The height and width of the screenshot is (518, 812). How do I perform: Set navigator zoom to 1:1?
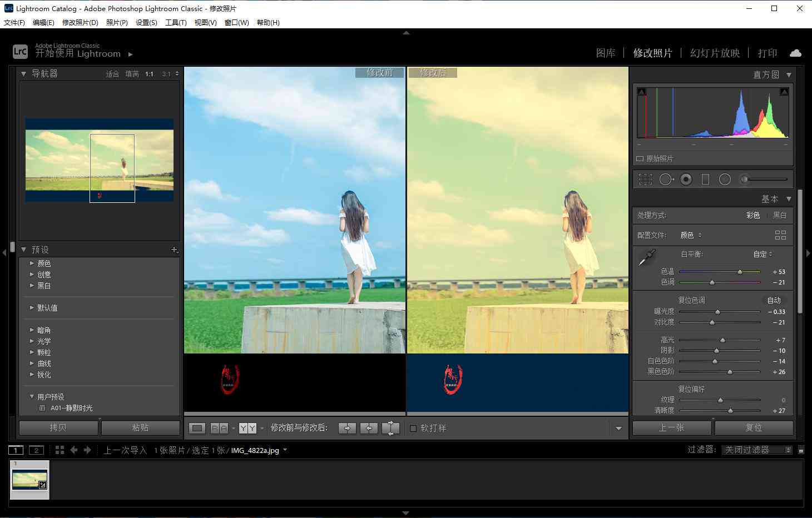[149, 74]
